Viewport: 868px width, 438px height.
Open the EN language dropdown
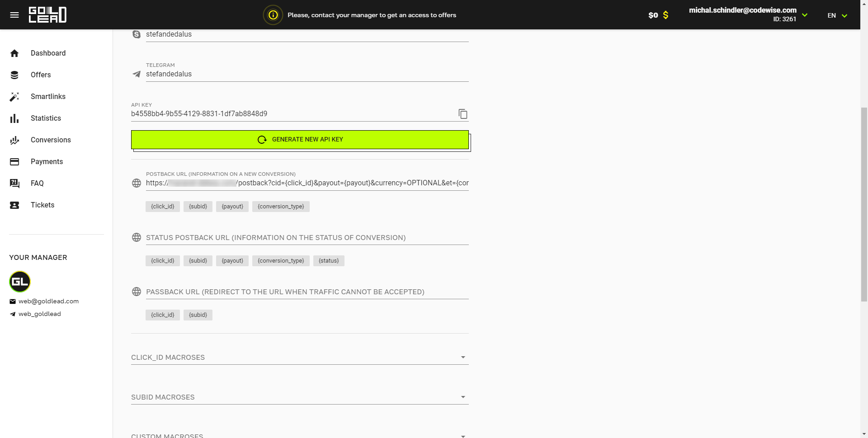click(837, 15)
